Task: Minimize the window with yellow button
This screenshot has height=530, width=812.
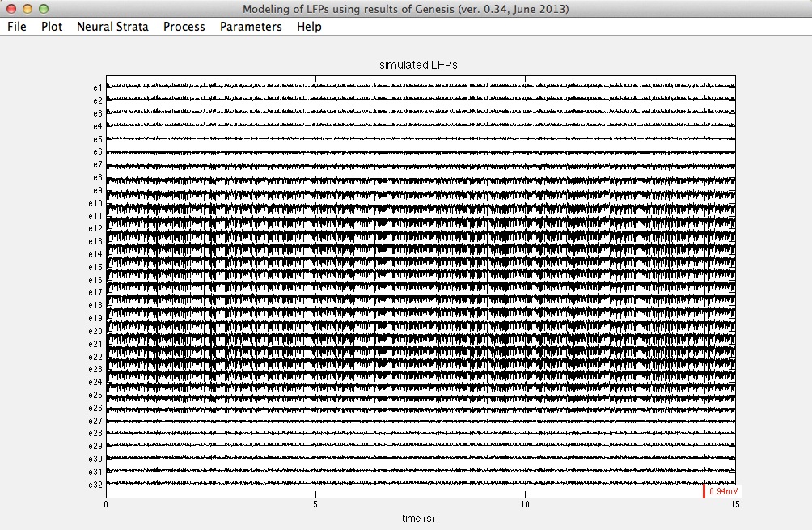Action: tap(27, 9)
